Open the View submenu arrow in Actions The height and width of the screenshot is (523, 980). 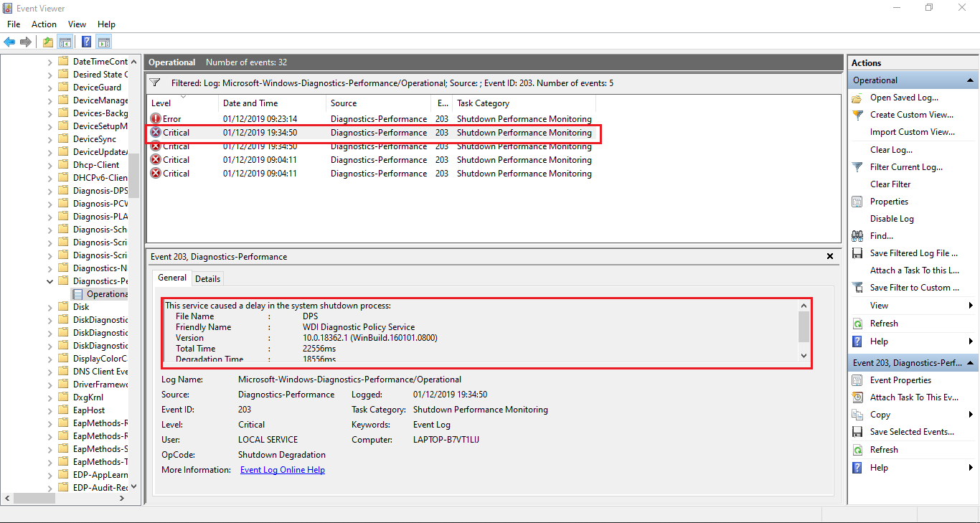[971, 306]
